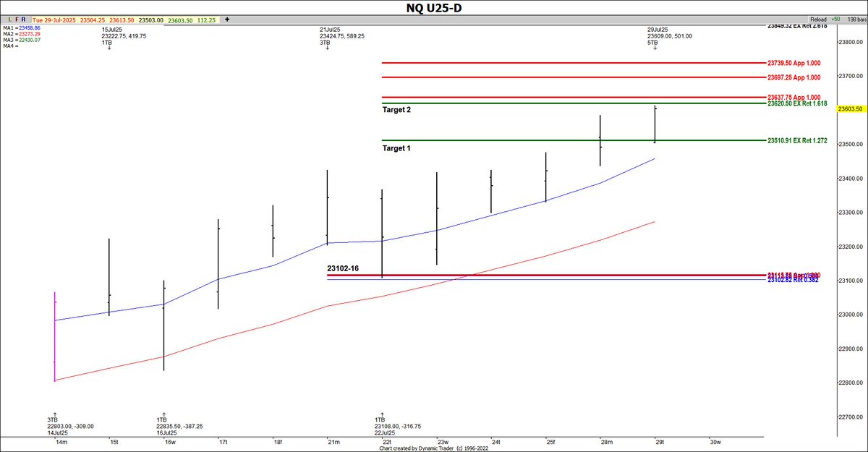
Task: Click the R toolbar icon
Action: (x=24, y=18)
